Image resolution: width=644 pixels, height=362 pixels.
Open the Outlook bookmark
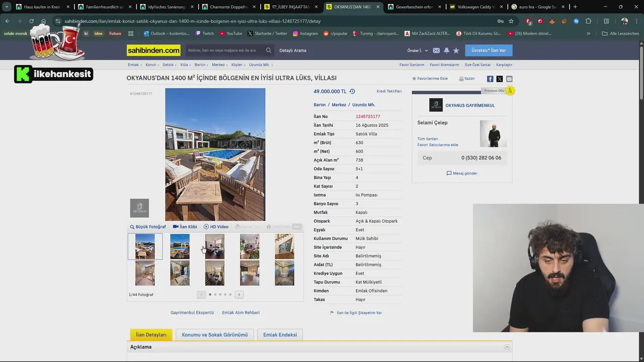(167, 33)
